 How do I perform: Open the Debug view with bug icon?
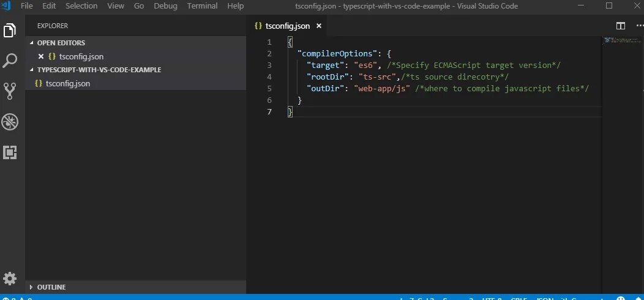coord(10,122)
